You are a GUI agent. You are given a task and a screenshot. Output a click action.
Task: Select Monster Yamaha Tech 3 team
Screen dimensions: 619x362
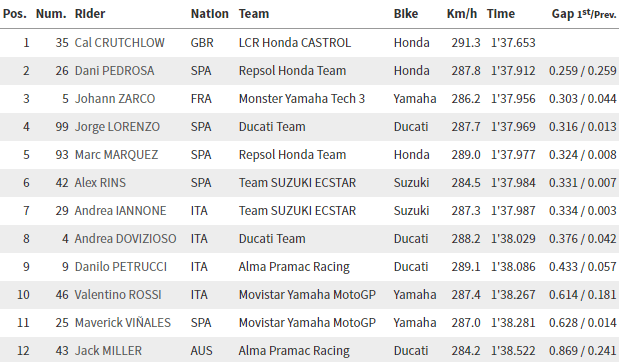click(x=302, y=99)
